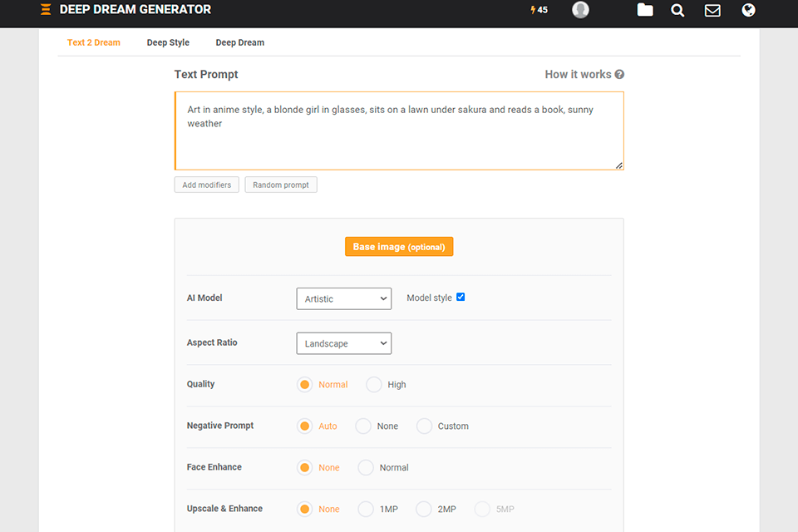Set Negative Prompt to Custom
Image resolution: width=798 pixels, height=532 pixels.
click(425, 426)
